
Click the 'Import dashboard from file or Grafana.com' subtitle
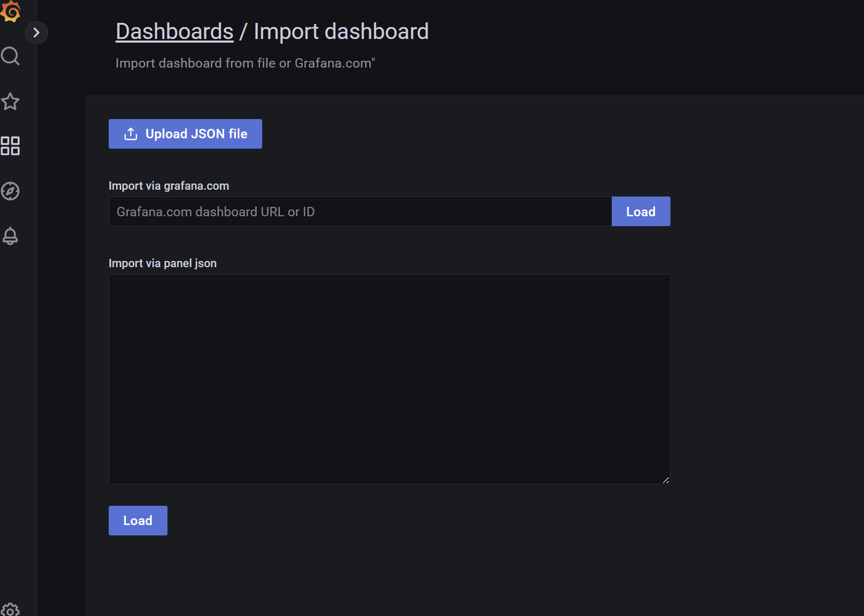coord(245,63)
